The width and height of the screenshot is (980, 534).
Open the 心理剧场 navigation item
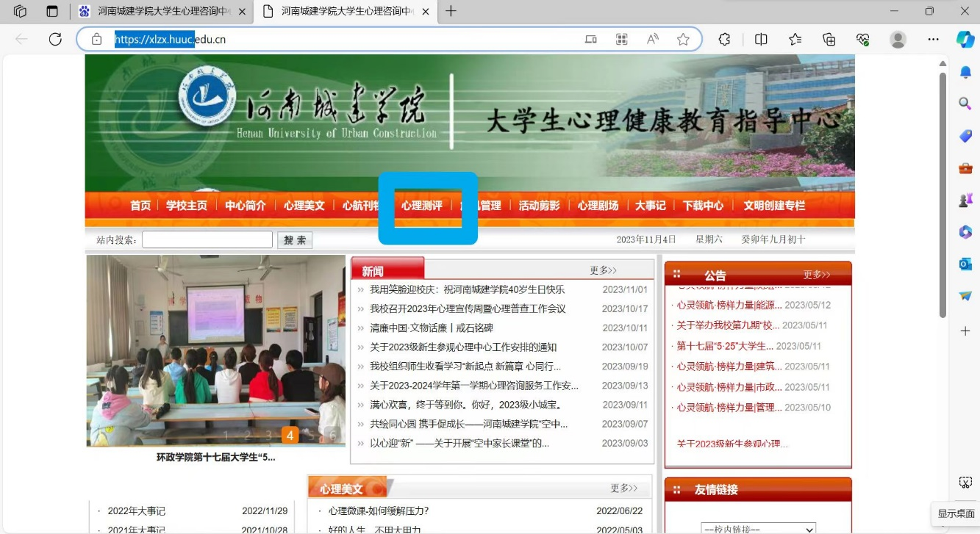(598, 206)
